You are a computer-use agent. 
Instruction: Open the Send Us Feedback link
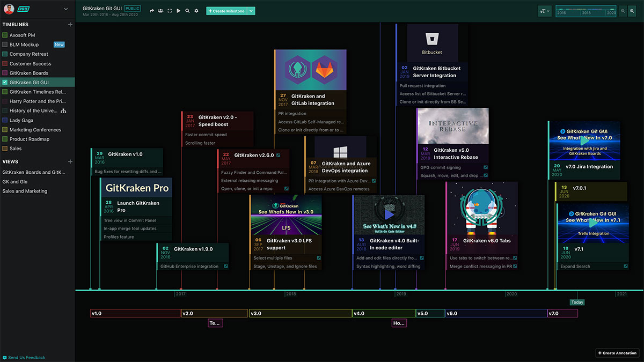coord(24,357)
